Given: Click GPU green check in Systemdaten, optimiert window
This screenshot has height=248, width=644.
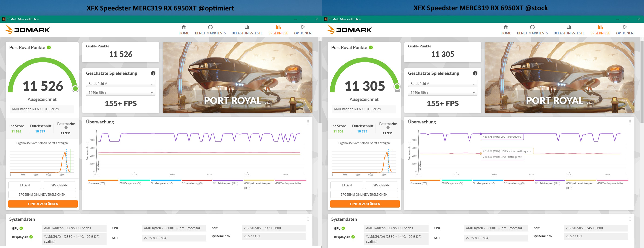Looking at the screenshot, I should pos(21,228).
